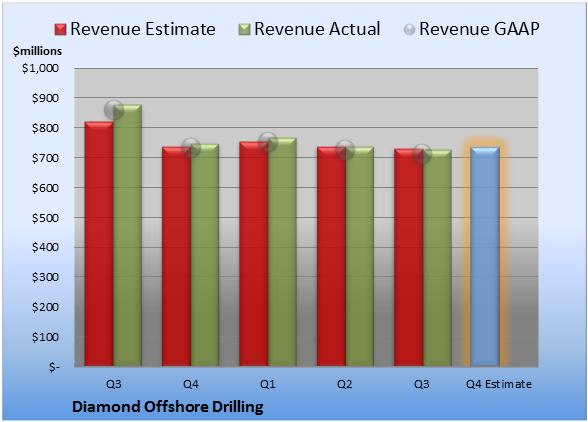Click the '$800' axis value
Image resolution: width=588 pixels, height=422 pixels.
click(x=45, y=128)
